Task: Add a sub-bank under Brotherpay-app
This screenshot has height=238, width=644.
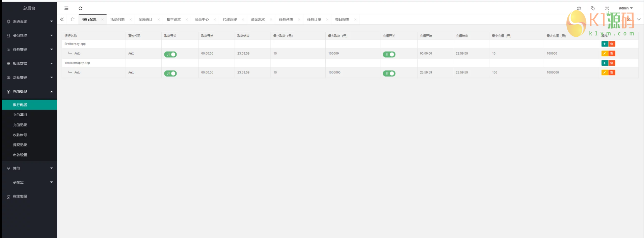Action: [605, 44]
